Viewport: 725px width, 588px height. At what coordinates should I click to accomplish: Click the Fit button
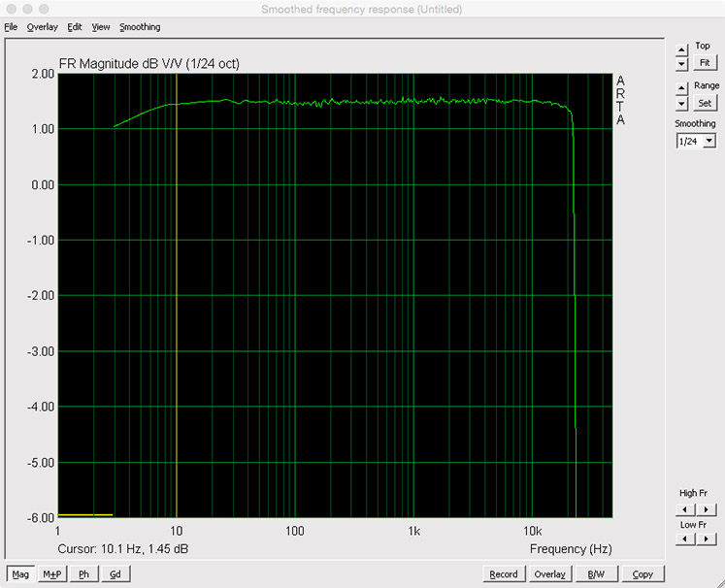705,62
